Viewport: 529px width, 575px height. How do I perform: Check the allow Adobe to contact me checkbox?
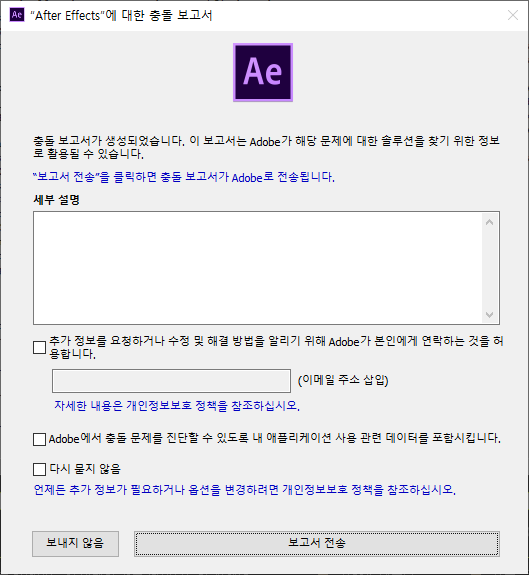(40, 347)
